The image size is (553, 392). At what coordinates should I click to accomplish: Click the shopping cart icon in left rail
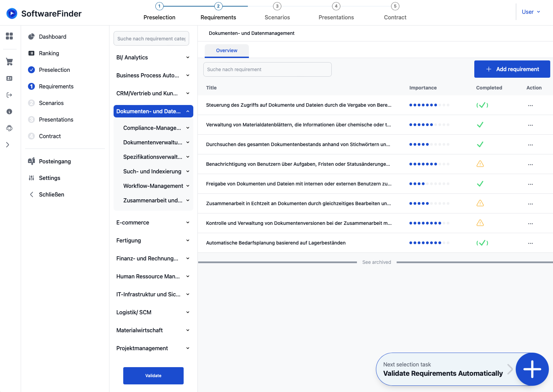point(9,62)
